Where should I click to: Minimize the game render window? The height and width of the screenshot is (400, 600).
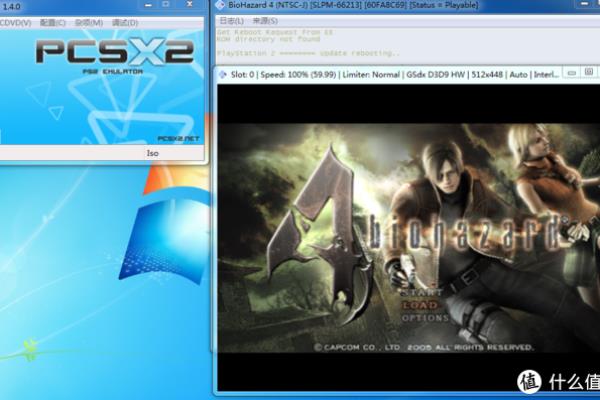572,73
